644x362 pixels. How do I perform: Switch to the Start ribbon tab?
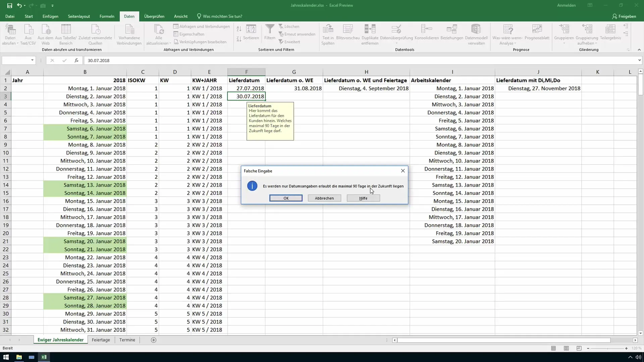[x=29, y=16]
